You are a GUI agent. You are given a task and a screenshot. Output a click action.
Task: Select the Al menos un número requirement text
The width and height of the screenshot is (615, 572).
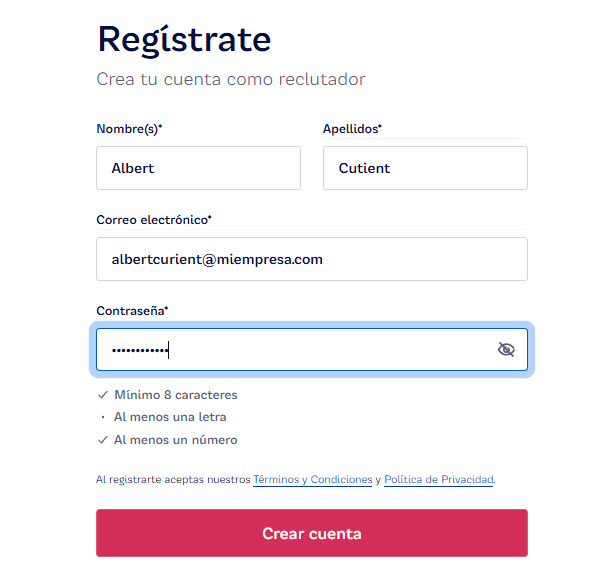click(x=176, y=440)
